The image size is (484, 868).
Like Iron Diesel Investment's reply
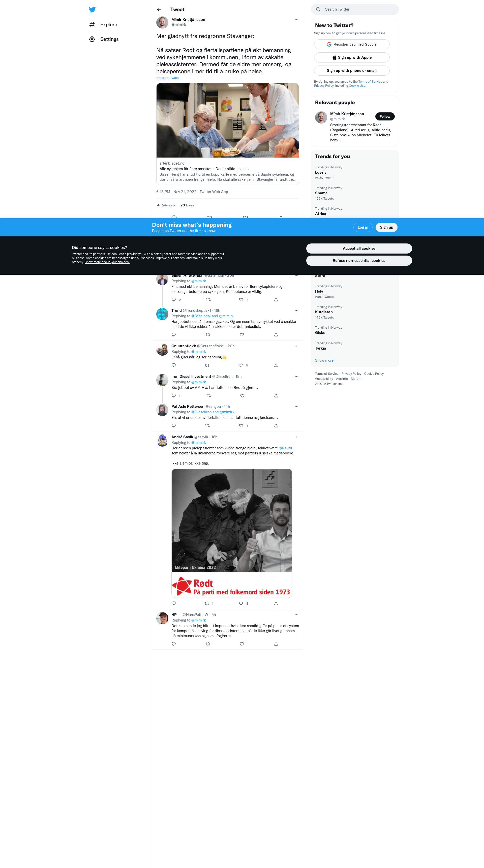[242, 396]
